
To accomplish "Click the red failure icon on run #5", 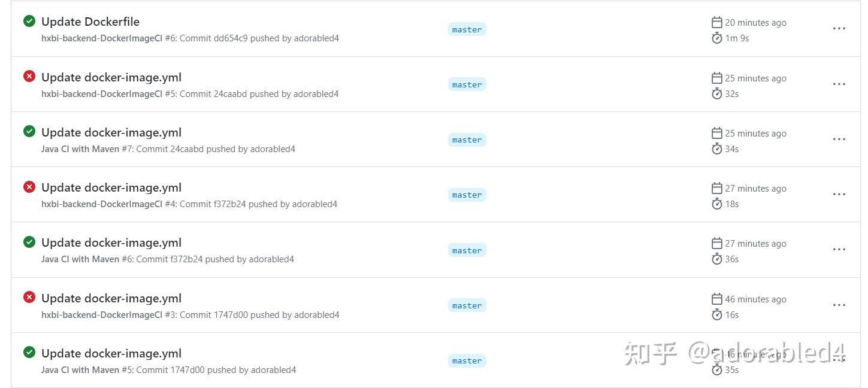I will [x=29, y=76].
